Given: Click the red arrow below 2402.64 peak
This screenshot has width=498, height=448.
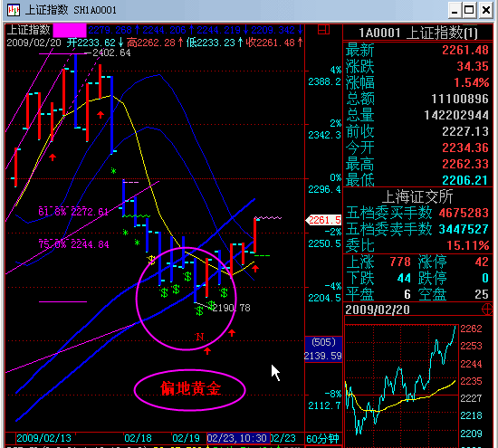Looking at the screenshot, I should point(101,114).
